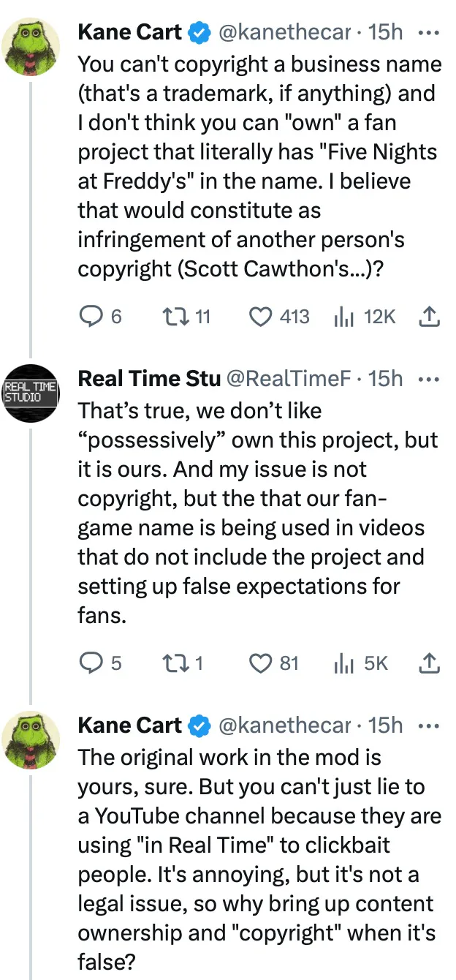Open Kane Cart's avatar on last tweet
The image size is (456, 980).
click(x=31, y=740)
